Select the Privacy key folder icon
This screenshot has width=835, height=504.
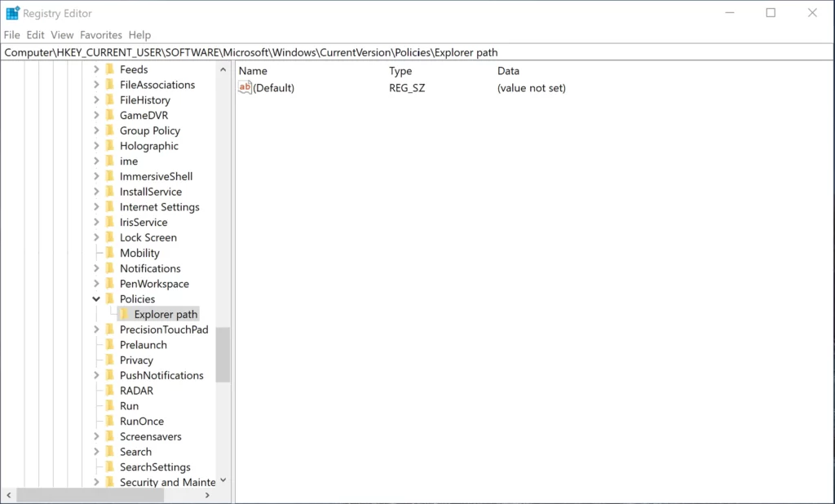pos(111,360)
